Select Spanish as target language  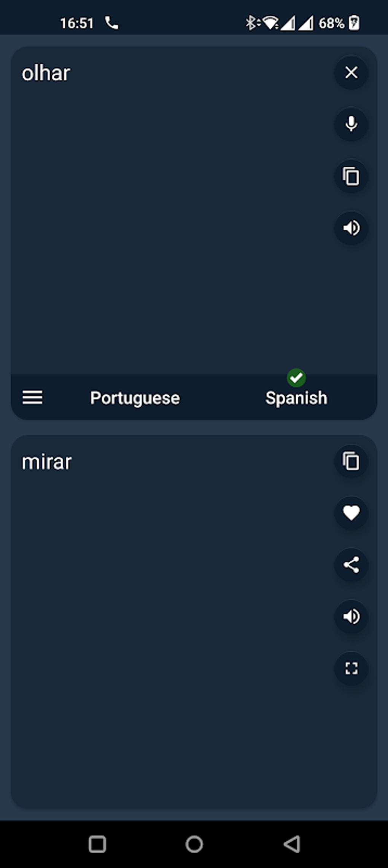coord(296,398)
